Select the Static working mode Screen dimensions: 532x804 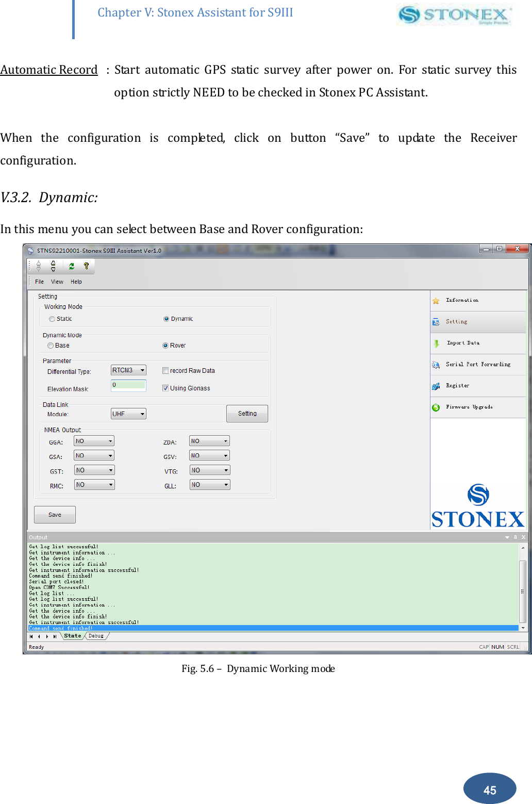pyautogui.click(x=52, y=318)
